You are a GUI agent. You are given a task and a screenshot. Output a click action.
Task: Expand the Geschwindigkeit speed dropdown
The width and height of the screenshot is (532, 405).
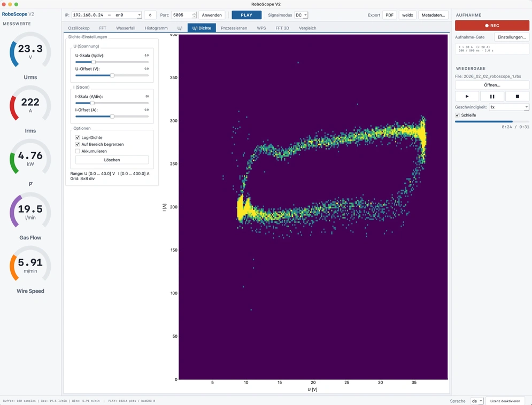pyautogui.click(x=509, y=107)
